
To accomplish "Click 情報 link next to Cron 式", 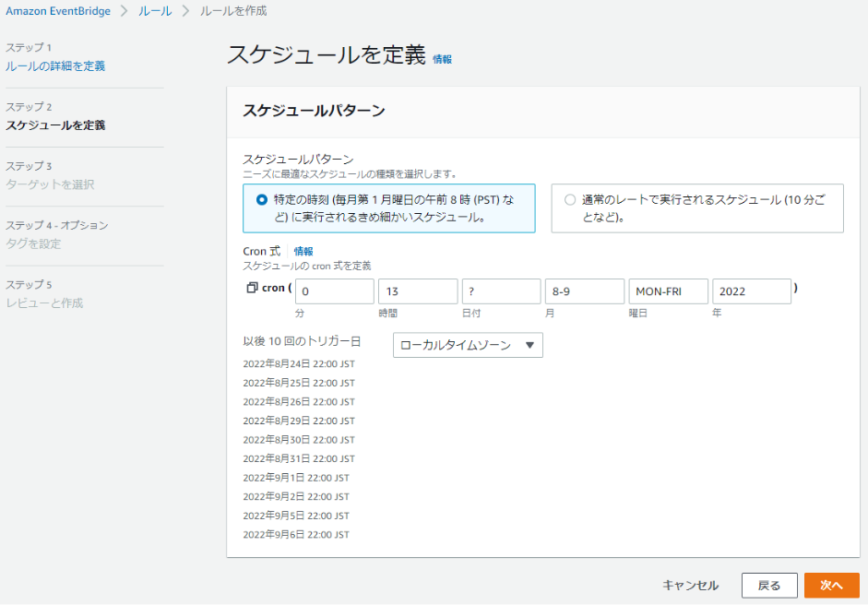I will [303, 251].
